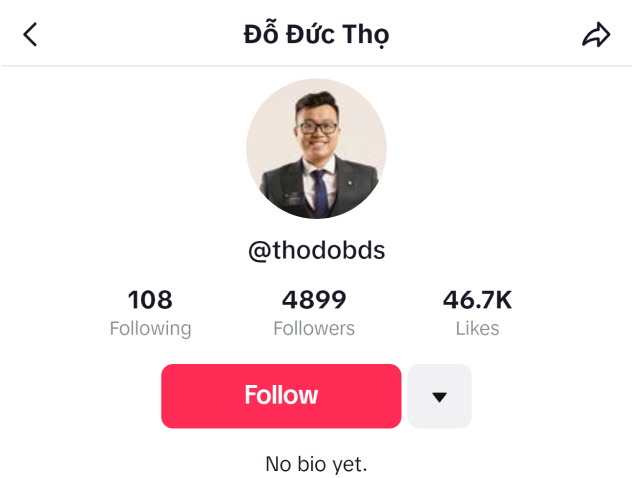Expand suggested accounts beside Follow button
Screen dimensions: 632x478
[439, 396]
